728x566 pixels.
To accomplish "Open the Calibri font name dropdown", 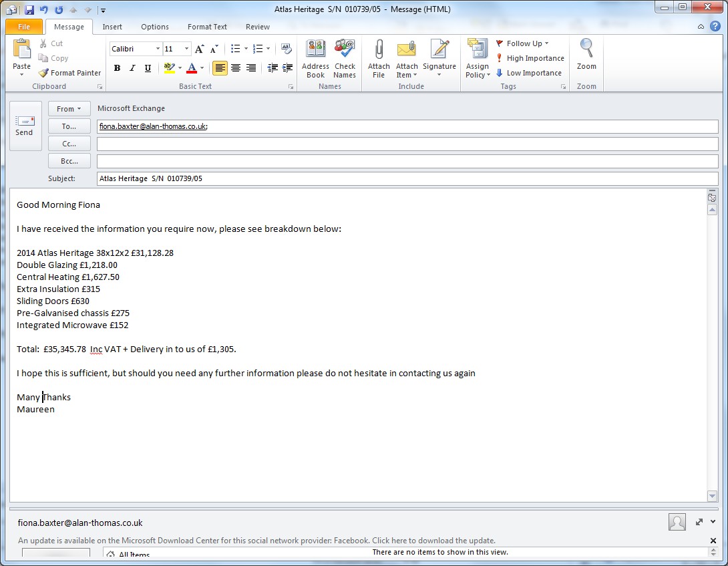I will 158,49.
